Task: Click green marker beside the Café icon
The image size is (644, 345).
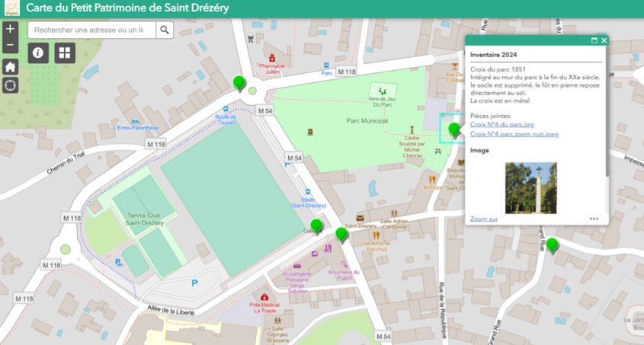Action: (316, 226)
